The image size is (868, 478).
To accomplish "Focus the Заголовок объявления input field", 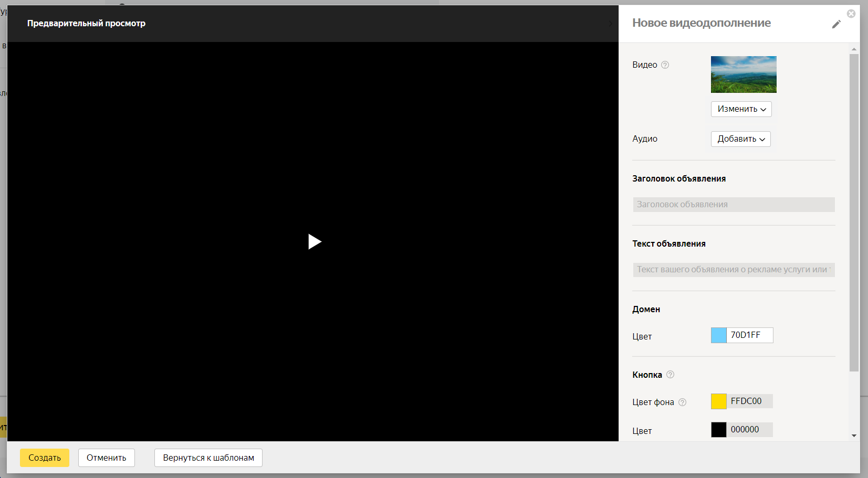I will pyautogui.click(x=733, y=205).
